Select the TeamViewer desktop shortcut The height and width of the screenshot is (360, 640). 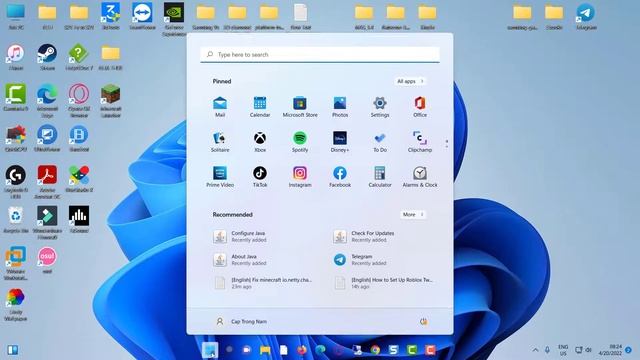coord(142,16)
